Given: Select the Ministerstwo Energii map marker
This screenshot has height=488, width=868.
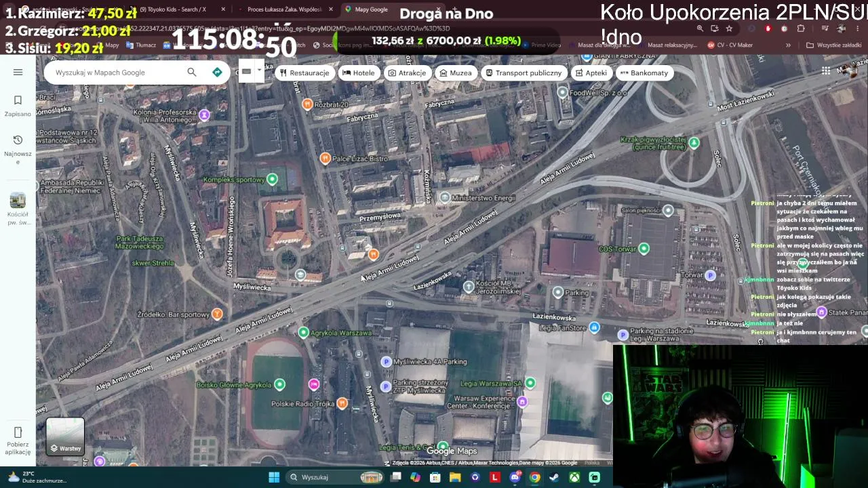Looking at the screenshot, I should 444,197.
